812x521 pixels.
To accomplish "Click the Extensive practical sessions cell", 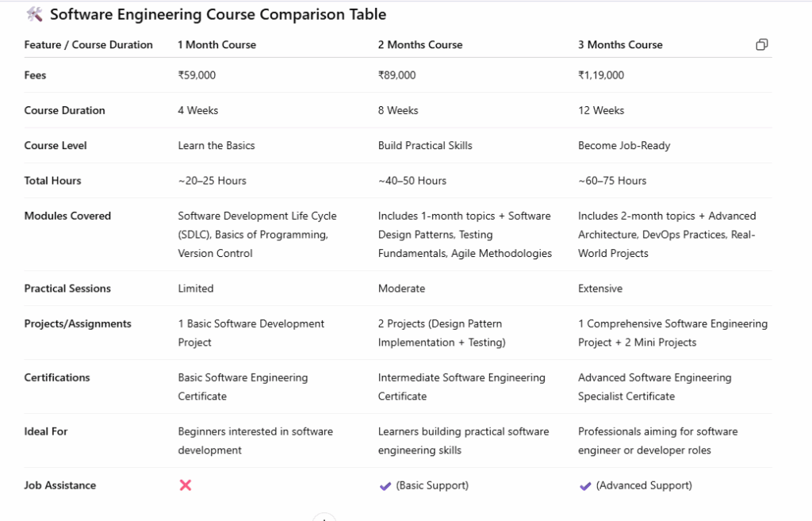I will [x=600, y=289].
